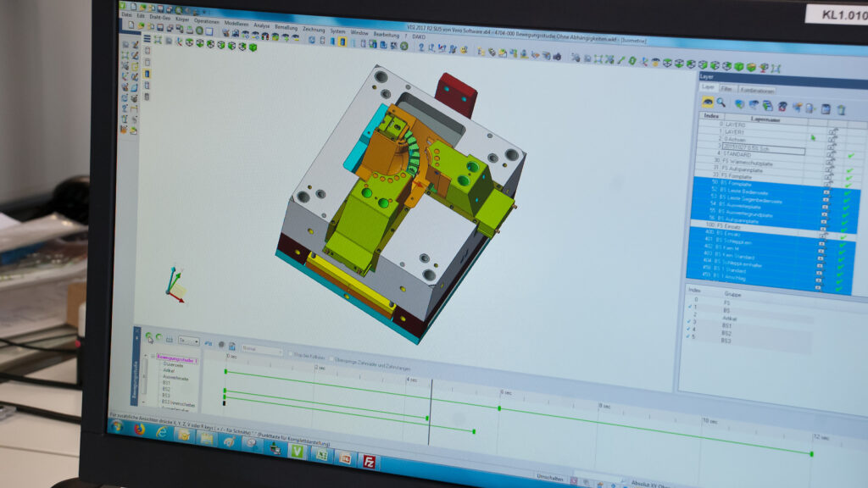868x488 pixels.
Task: Open Excel from the taskbar
Action: pos(321,455)
